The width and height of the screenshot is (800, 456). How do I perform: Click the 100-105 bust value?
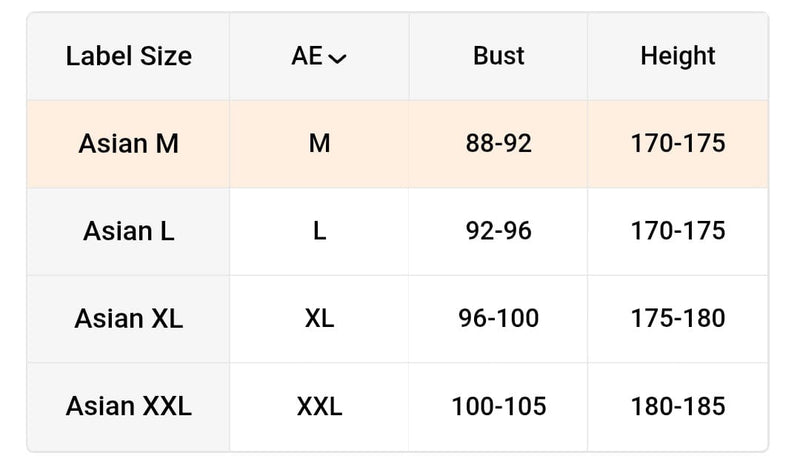tap(498, 407)
